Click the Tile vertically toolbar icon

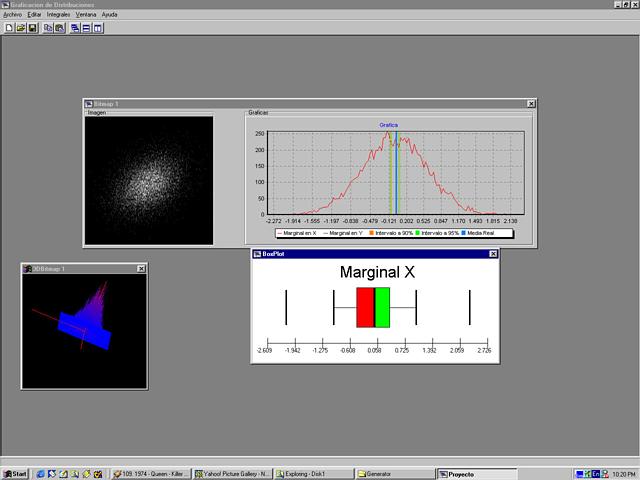(x=98, y=28)
